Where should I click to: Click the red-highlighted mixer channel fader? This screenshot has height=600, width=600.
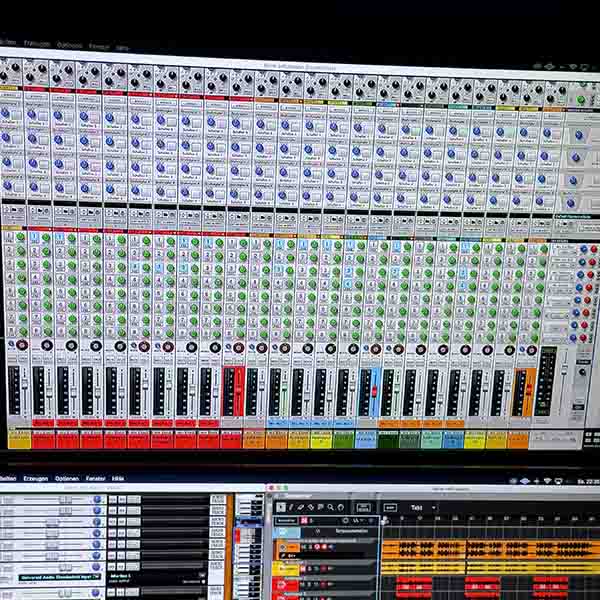coord(239,391)
